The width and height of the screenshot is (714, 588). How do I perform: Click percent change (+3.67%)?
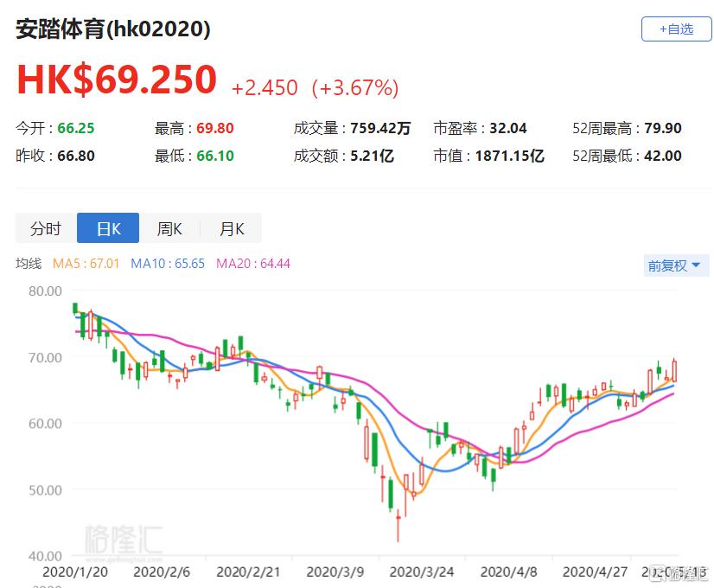355,88
